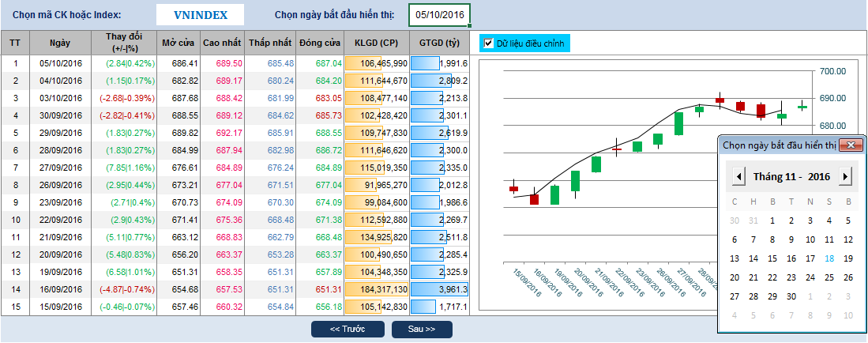Click the tall green candlestick for 27/09/2016
Screen dimensions: 868x343
678,123
